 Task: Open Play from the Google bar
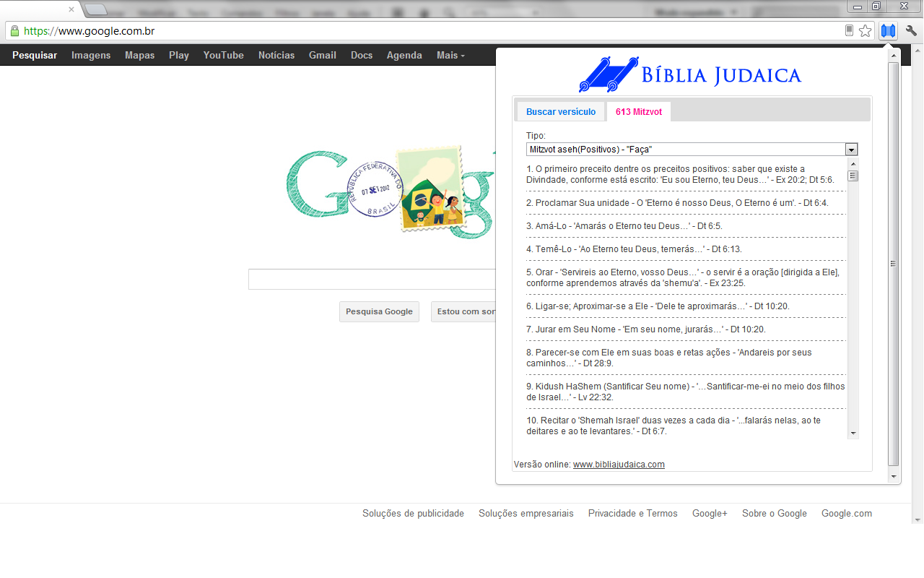(179, 55)
